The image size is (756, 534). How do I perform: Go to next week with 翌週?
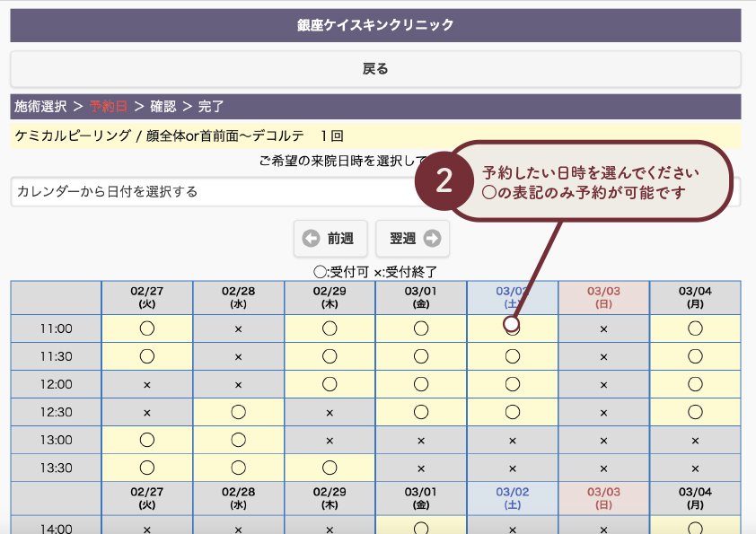(x=413, y=239)
